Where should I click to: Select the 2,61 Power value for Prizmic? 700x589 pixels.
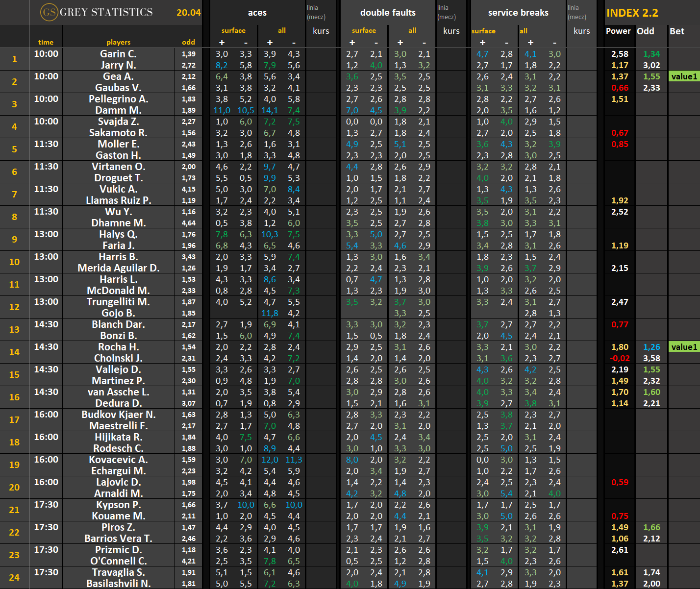pos(620,550)
